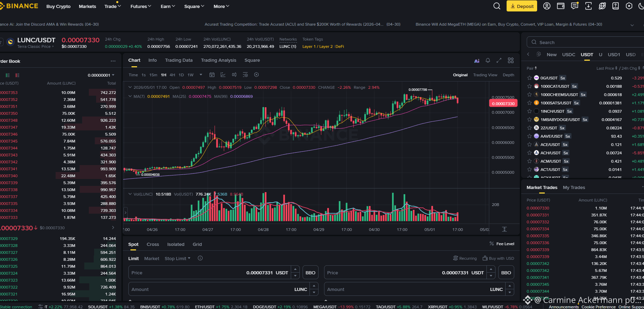Open the Futures dropdown menu
Image resolution: width=644 pixels, height=309 pixels.
pyautogui.click(x=141, y=6)
